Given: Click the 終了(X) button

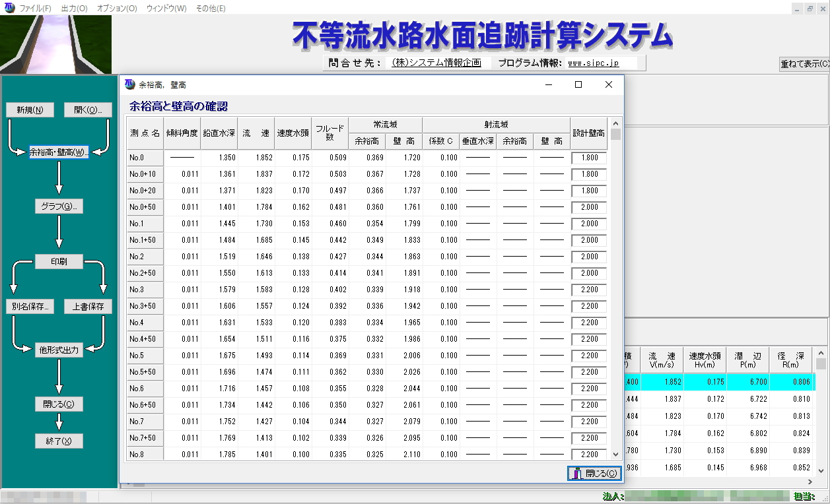Looking at the screenshot, I should [x=59, y=441].
